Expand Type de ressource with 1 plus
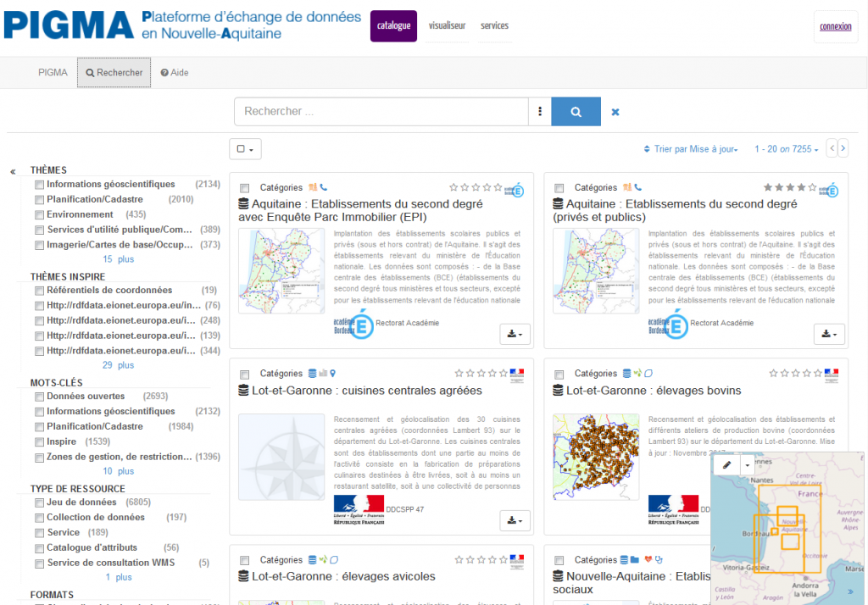868x605 pixels. 119,577
